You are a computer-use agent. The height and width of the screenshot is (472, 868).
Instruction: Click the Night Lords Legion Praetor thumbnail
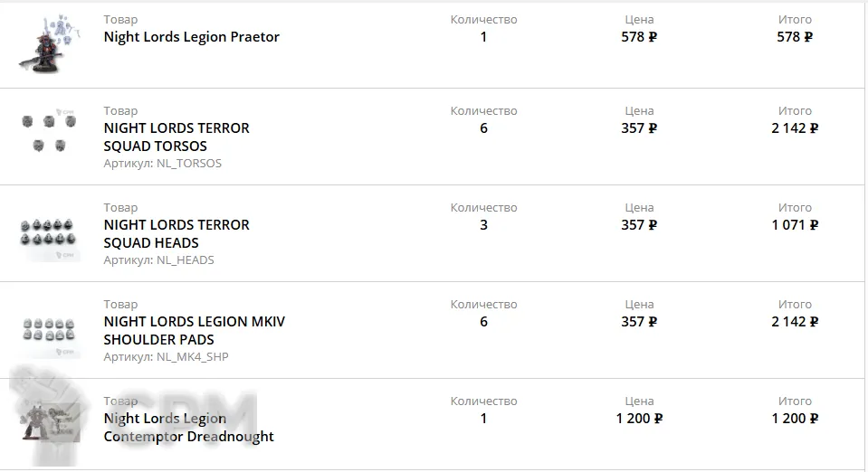pyautogui.click(x=49, y=43)
